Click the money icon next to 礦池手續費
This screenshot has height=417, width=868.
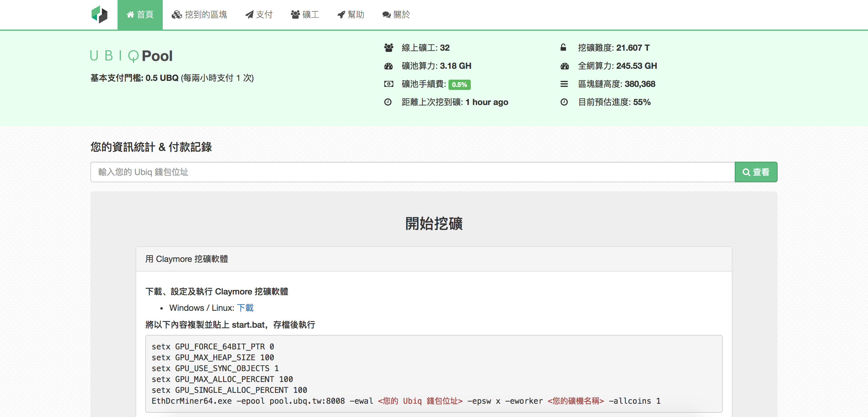(388, 84)
